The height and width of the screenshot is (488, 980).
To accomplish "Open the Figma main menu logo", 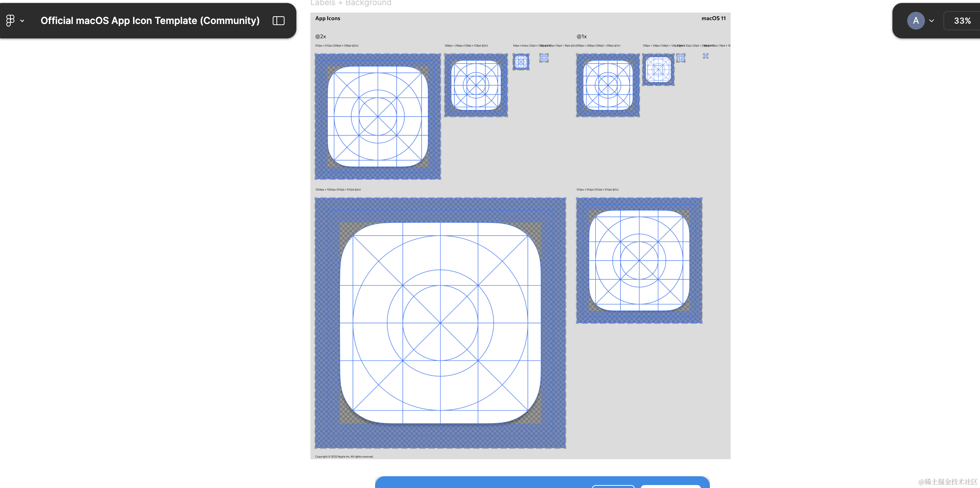I will [10, 21].
